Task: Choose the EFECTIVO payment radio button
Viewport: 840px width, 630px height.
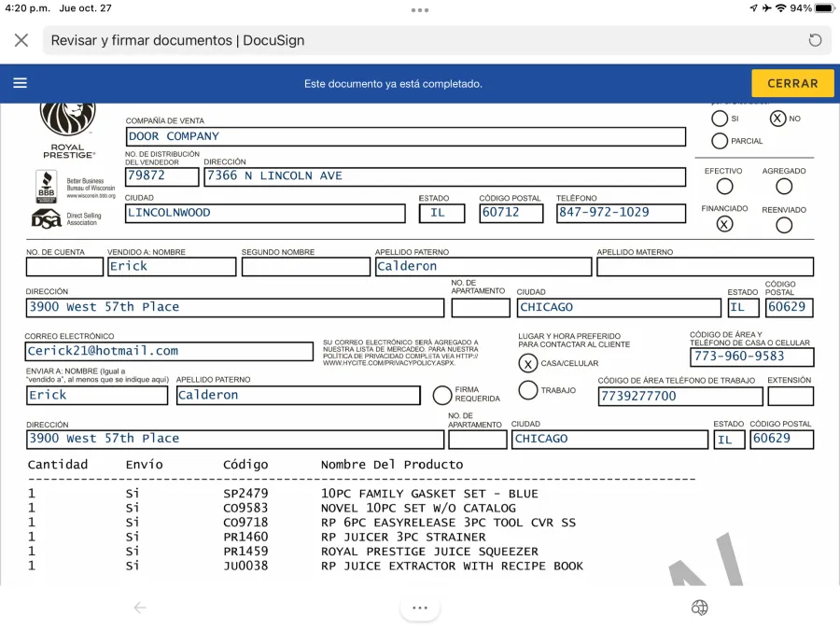Action: point(724,186)
